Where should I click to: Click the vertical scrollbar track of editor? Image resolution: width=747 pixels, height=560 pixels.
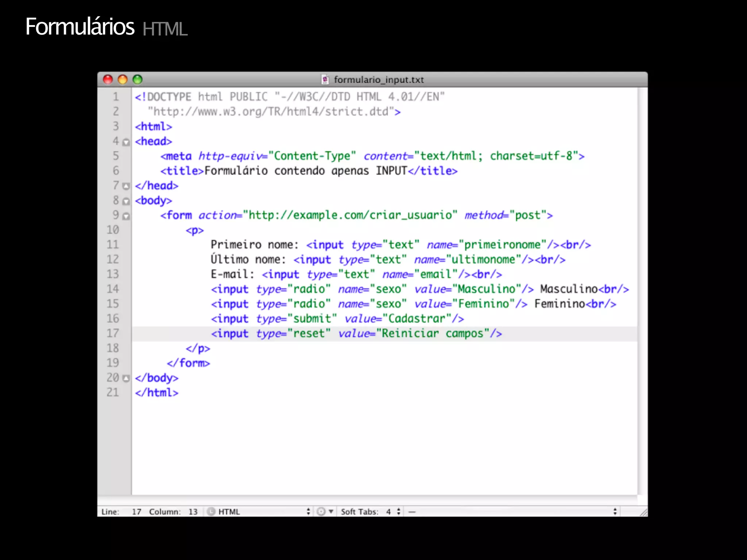click(642, 292)
